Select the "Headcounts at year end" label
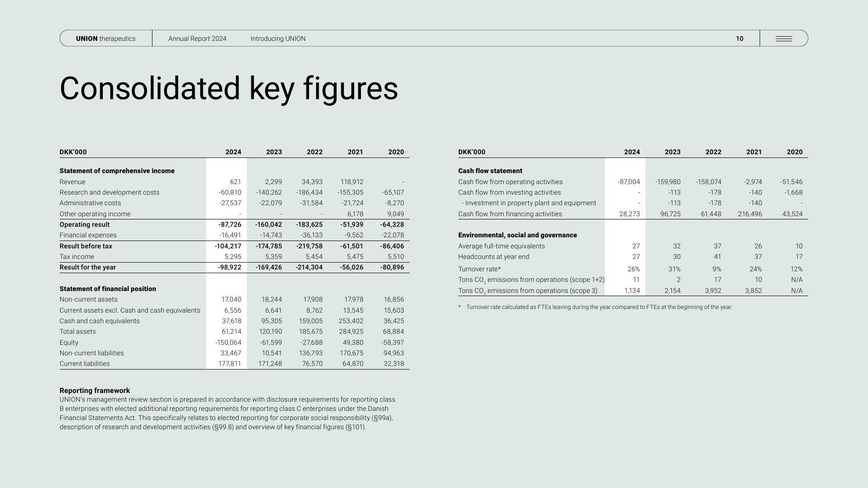868x488 pixels. (x=494, y=257)
